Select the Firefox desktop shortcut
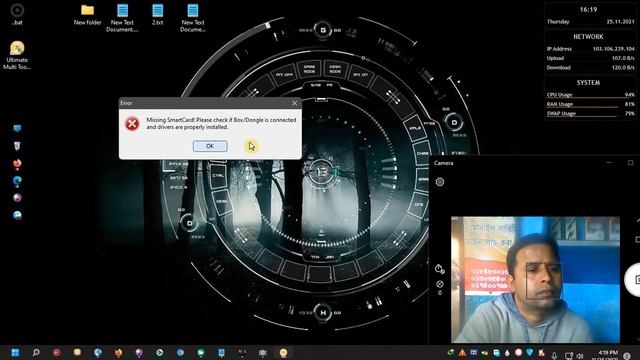 [x=17, y=164]
